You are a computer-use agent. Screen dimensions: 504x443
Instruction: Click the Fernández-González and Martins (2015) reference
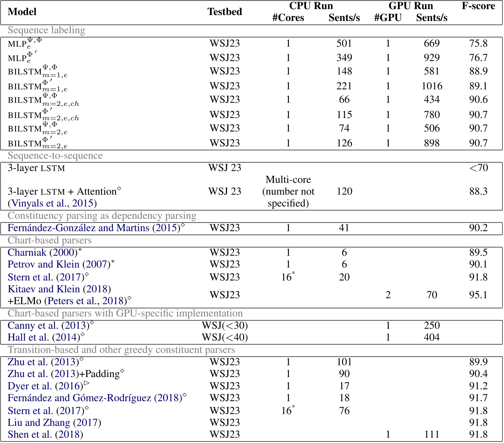tap(94, 228)
